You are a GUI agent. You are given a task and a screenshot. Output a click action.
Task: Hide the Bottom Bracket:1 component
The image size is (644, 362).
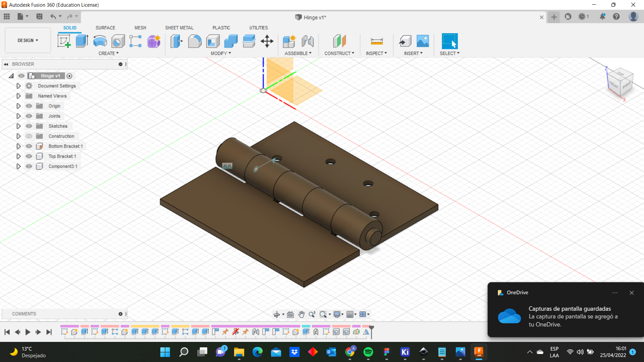(x=29, y=146)
